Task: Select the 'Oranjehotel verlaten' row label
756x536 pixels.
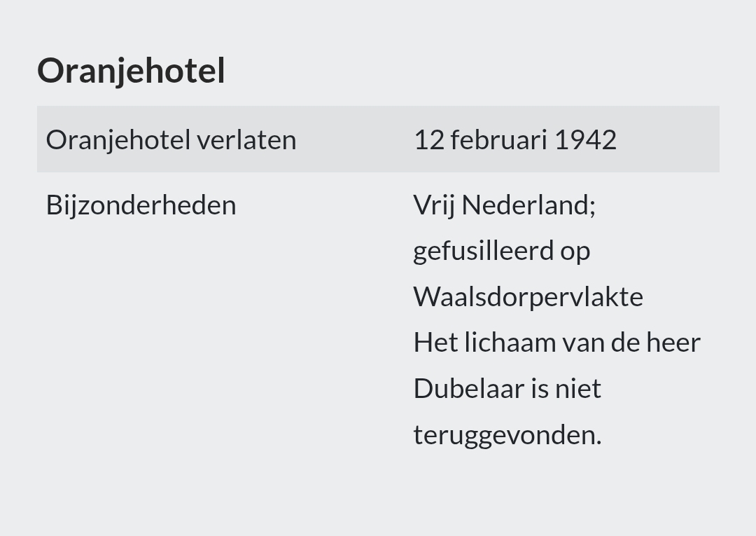Action: [171, 140]
